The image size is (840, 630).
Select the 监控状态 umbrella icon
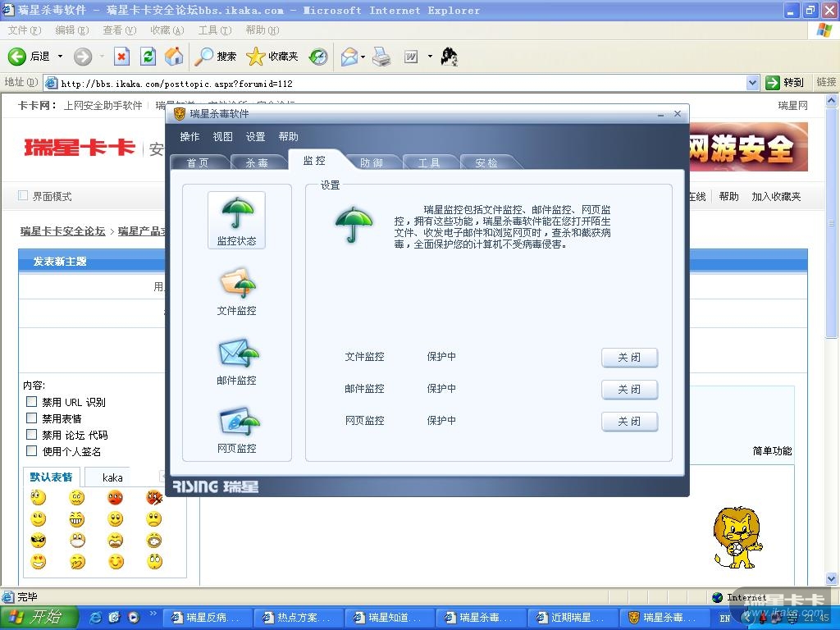click(237, 220)
